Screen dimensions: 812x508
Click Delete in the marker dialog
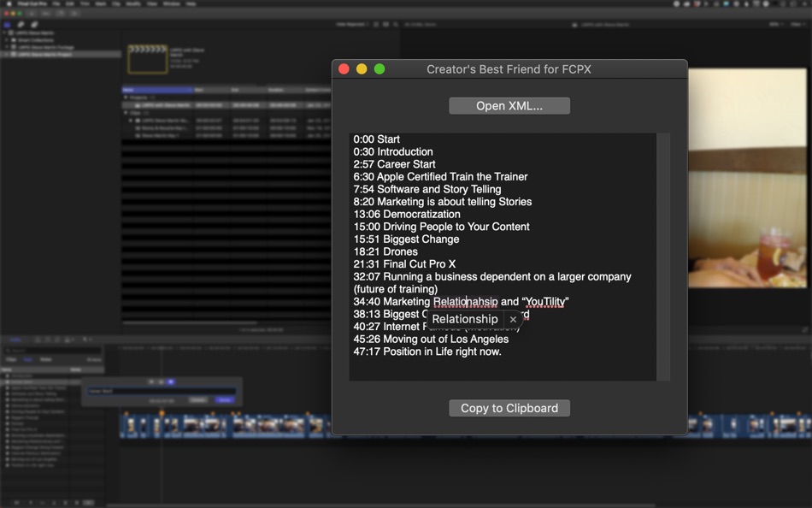197,399
